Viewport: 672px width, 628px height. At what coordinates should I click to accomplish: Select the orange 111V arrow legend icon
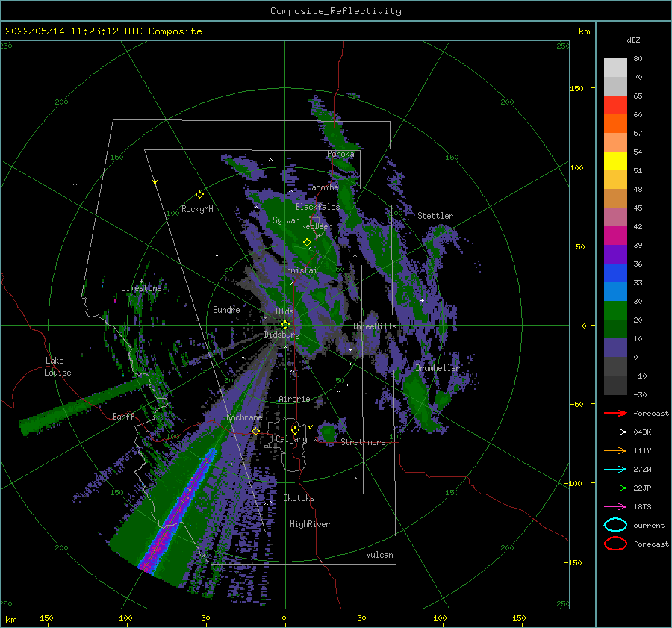pyautogui.click(x=615, y=450)
